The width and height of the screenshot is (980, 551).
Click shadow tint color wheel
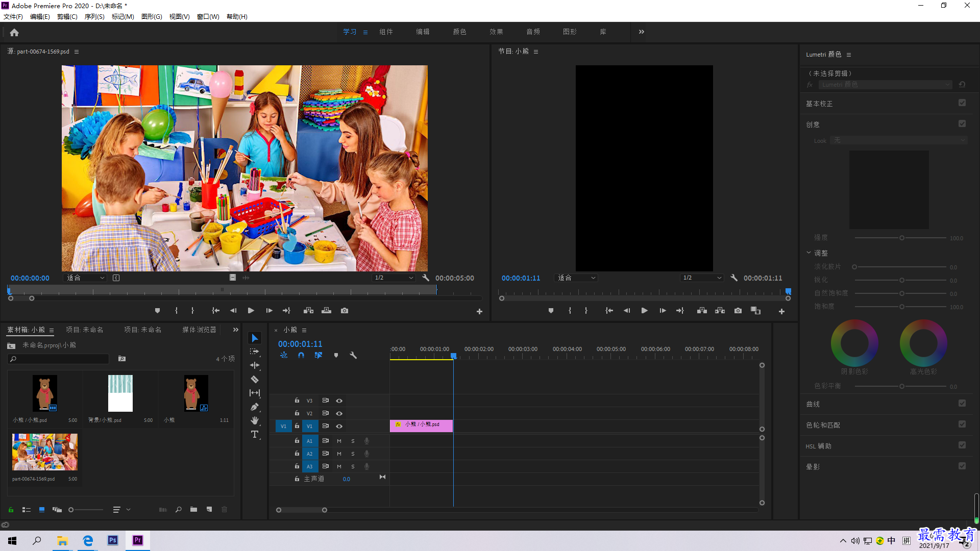point(854,343)
